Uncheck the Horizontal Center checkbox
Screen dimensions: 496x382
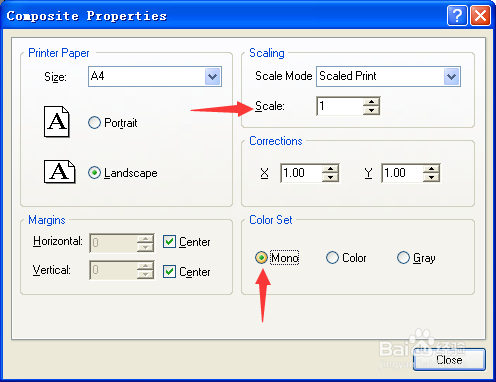point(169,241)
